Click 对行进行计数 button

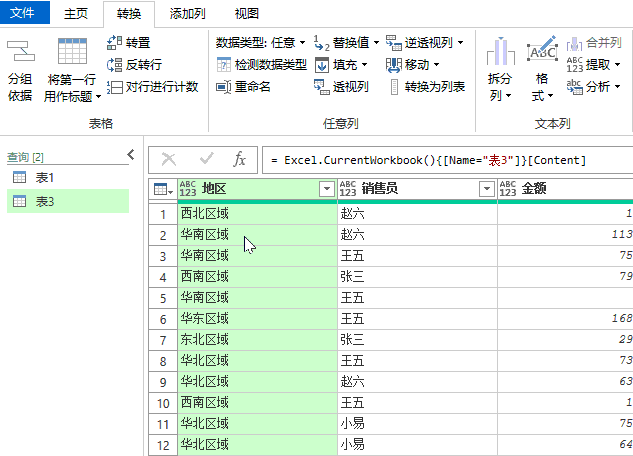point(152,87)
